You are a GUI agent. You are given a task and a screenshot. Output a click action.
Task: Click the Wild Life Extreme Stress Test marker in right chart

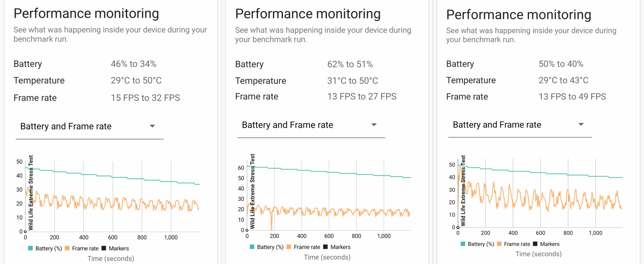click(463, 191)
